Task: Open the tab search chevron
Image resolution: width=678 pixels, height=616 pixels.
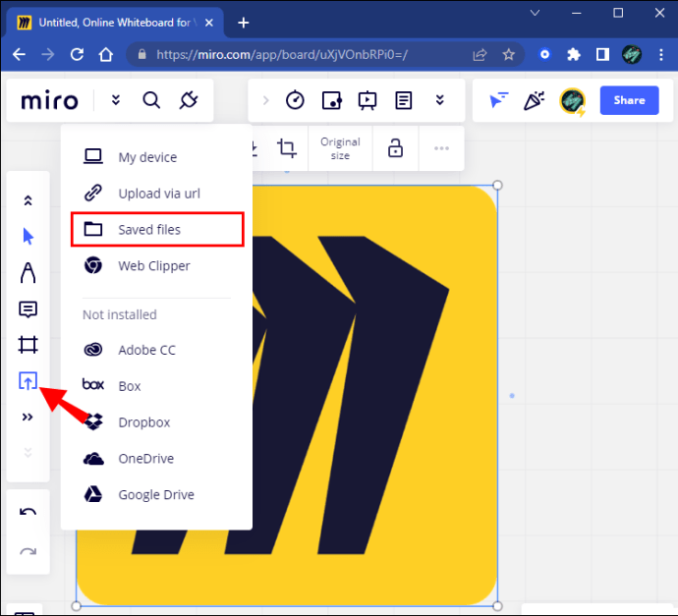Action: [535, 13]
